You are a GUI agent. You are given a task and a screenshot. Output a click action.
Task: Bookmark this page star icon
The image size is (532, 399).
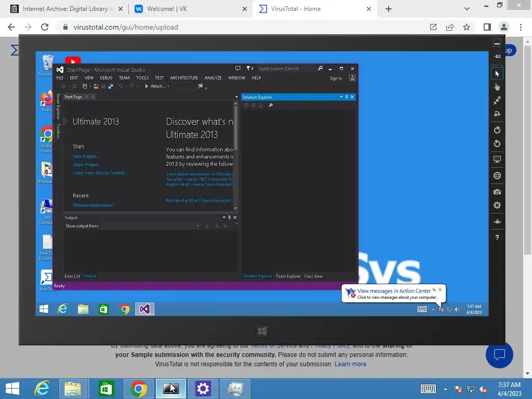(467, 27)
